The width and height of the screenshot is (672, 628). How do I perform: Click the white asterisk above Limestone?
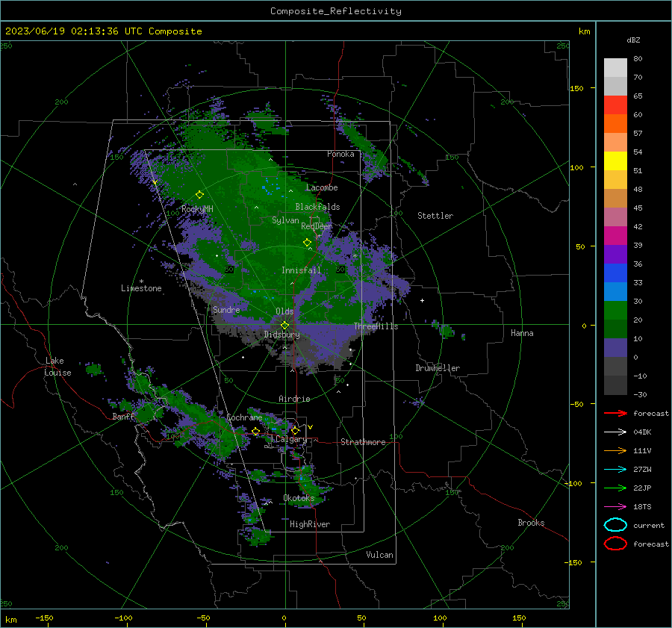coord(141,282)
